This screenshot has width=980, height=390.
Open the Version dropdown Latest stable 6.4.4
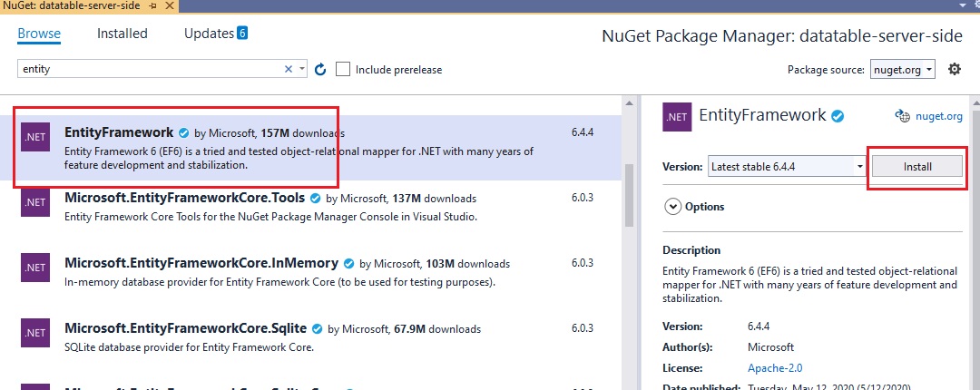(786, 167)
